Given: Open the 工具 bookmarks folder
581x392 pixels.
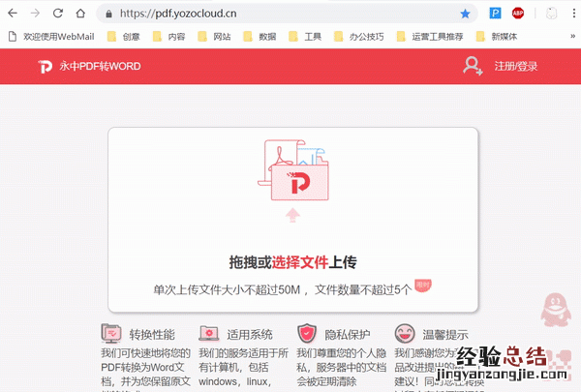Looking at the screenshot, I should (305, 37).
